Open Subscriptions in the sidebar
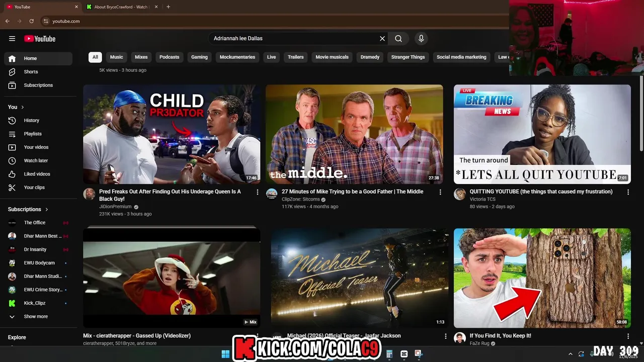 [x=38, y=85]
